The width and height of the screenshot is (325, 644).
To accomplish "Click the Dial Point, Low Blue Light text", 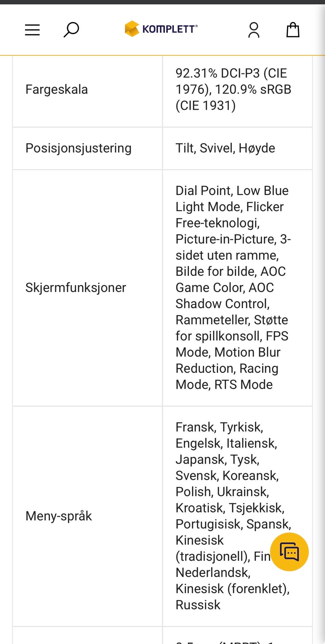I will pos(232,199).
